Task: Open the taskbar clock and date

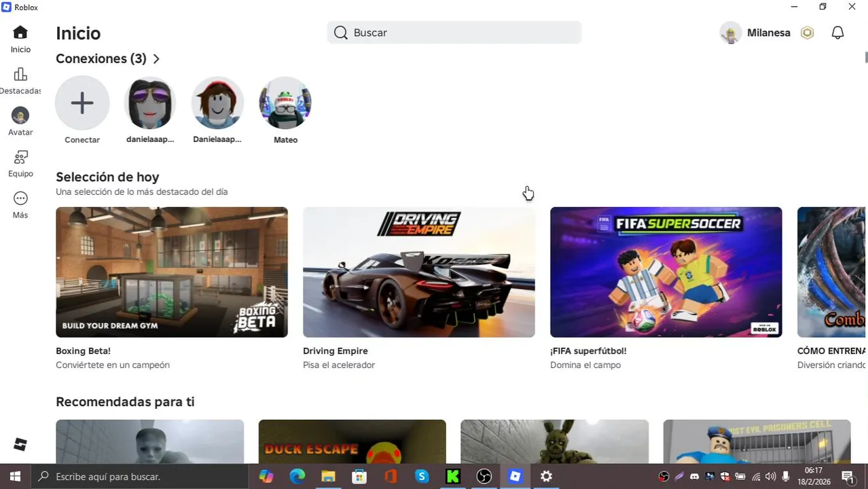Action: (x=814, y=477)
